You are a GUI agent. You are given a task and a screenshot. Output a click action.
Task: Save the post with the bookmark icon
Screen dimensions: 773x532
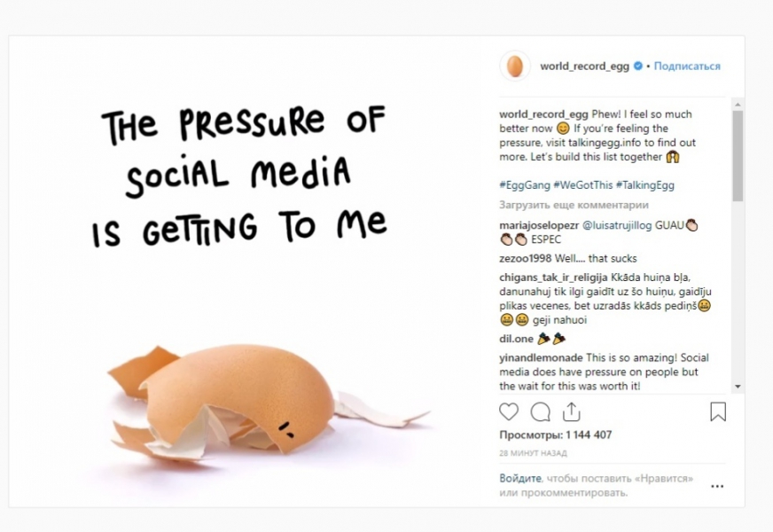click(x=718, y=412)
